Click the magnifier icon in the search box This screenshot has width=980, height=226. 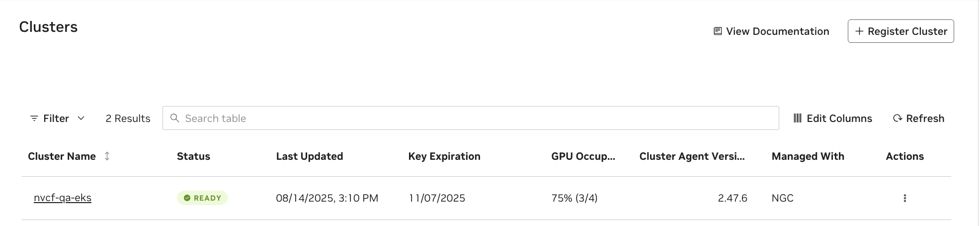coord(174,118)
